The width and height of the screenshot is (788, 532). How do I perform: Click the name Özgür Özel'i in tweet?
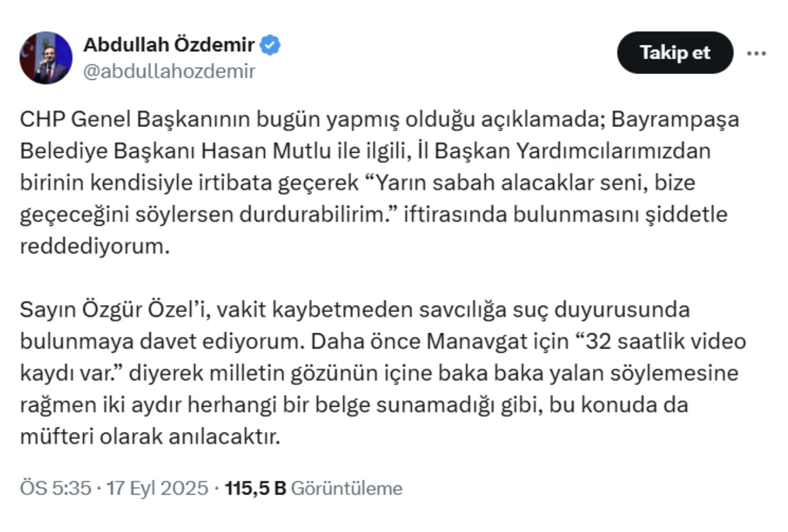click(x=144, y=310)
